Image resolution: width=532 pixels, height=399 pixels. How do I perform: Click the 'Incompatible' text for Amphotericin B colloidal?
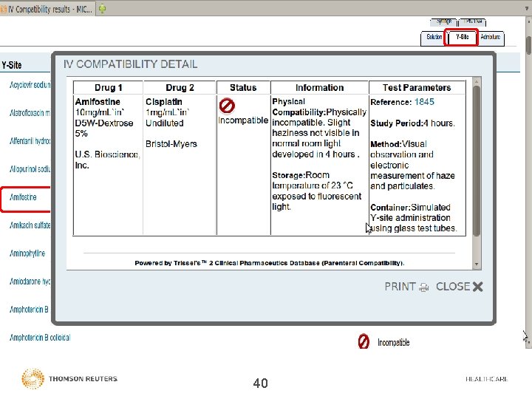coord(394,342)
